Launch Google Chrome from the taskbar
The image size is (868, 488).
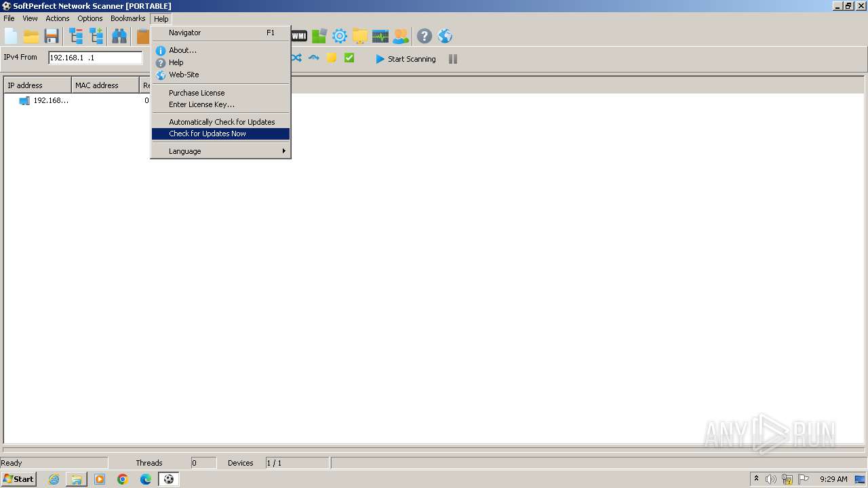(x=123, y=479)
